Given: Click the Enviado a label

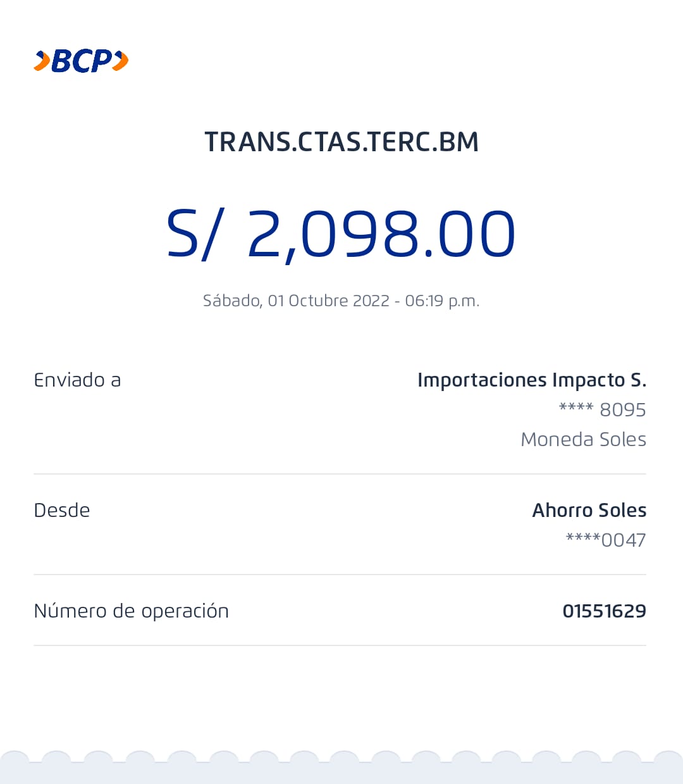Looking at the screenshot, I should [77, 380].
